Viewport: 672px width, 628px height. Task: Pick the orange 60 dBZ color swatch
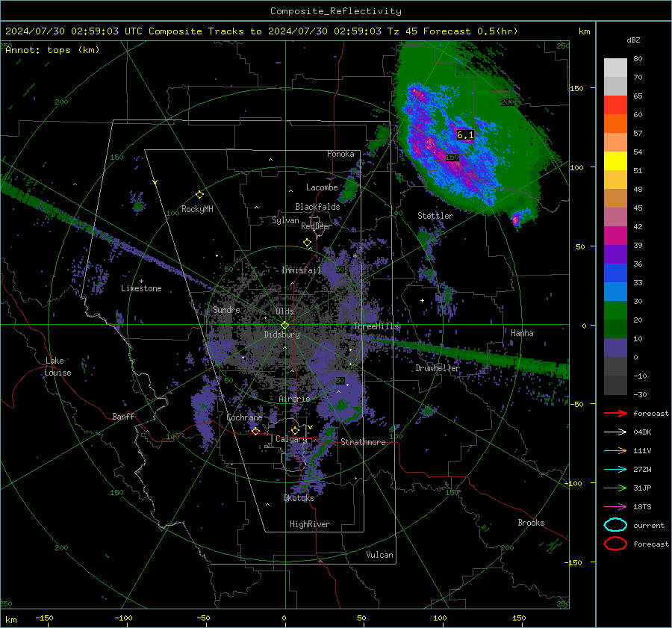pos(615,123)
